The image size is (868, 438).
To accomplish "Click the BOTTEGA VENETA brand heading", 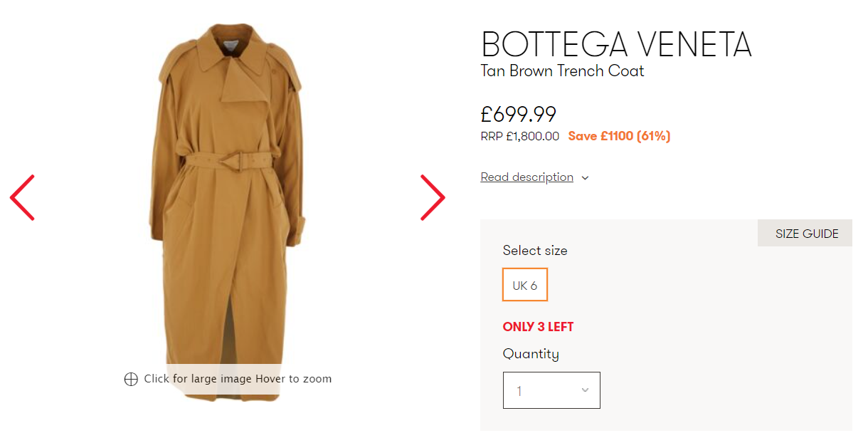I will pos(616,44).
